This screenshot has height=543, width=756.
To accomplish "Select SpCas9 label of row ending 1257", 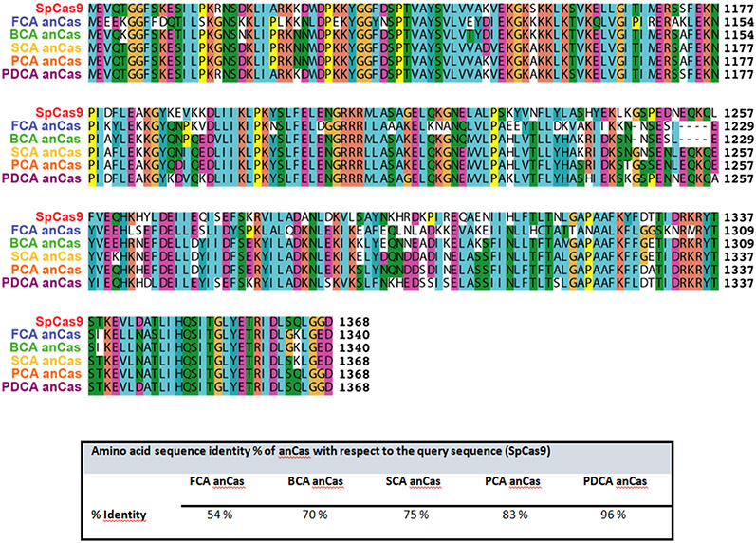I will 59,112.
